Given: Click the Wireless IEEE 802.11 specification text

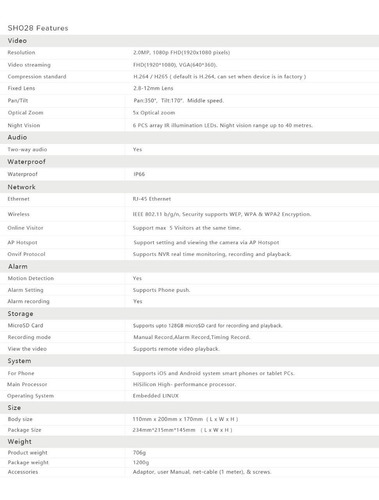Looking at the screenshot, I should [x=222, y=214].
